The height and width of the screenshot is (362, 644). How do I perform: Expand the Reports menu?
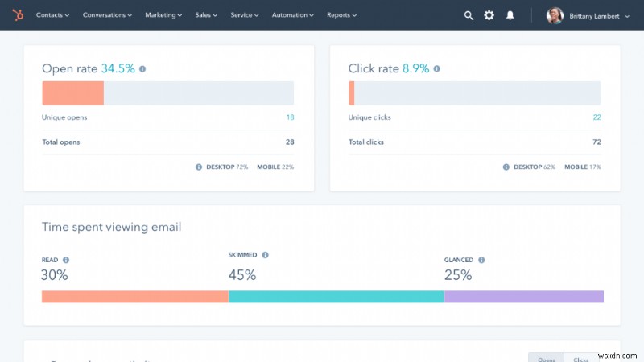[341, 15]
